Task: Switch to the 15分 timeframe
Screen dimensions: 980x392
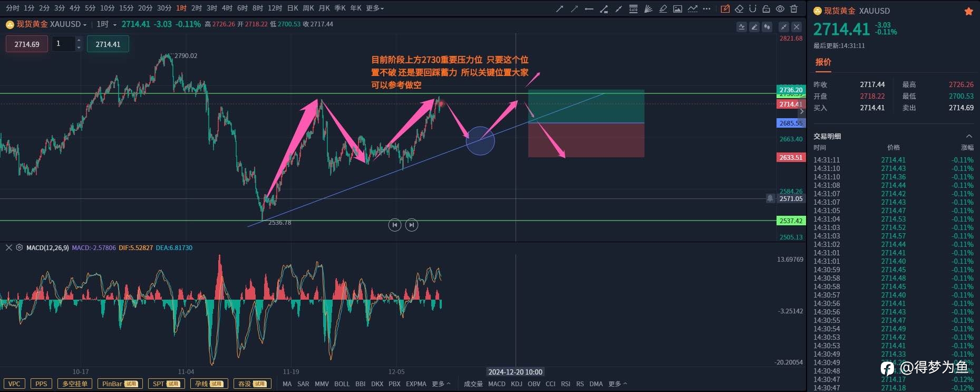Action: [126, 8]
